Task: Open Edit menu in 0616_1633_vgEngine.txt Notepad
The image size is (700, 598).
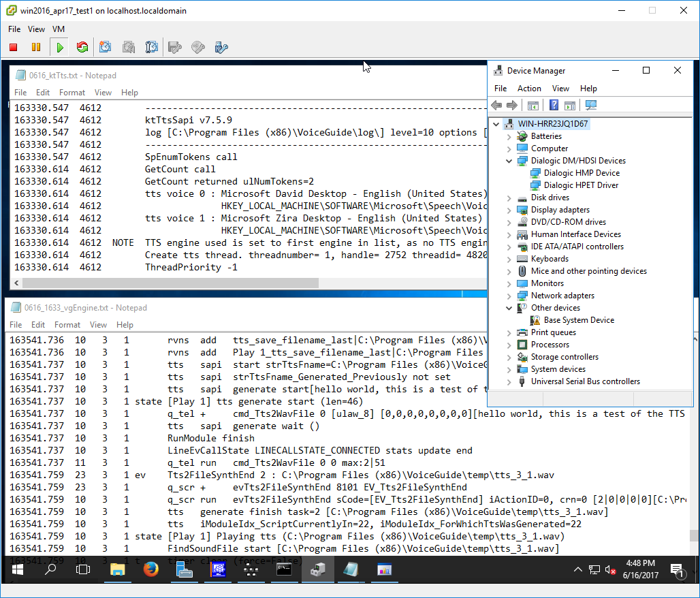Action: pyautogui.click(x=38, y=325)
